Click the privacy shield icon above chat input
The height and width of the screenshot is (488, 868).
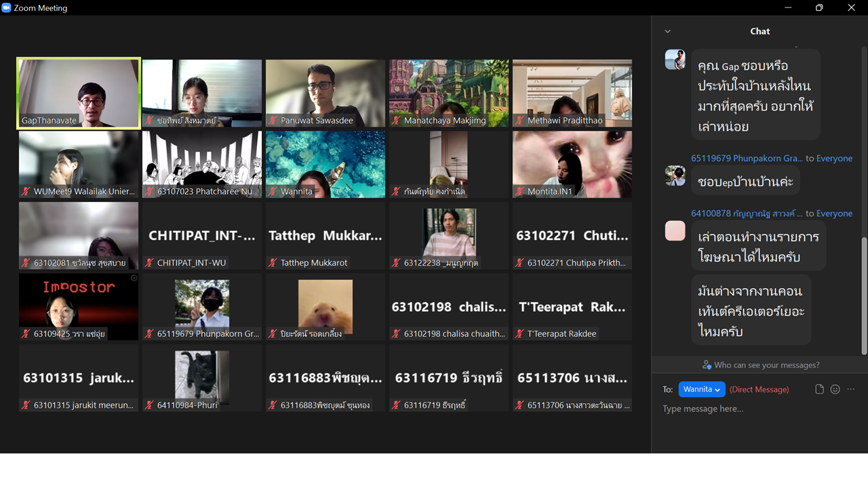click(x=707, y=365)
